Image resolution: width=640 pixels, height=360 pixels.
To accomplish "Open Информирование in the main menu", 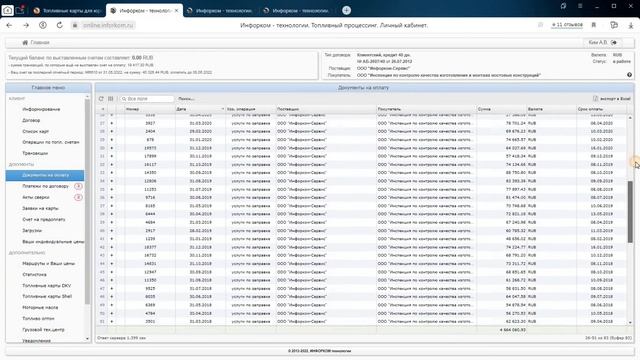I will [41, 109].
